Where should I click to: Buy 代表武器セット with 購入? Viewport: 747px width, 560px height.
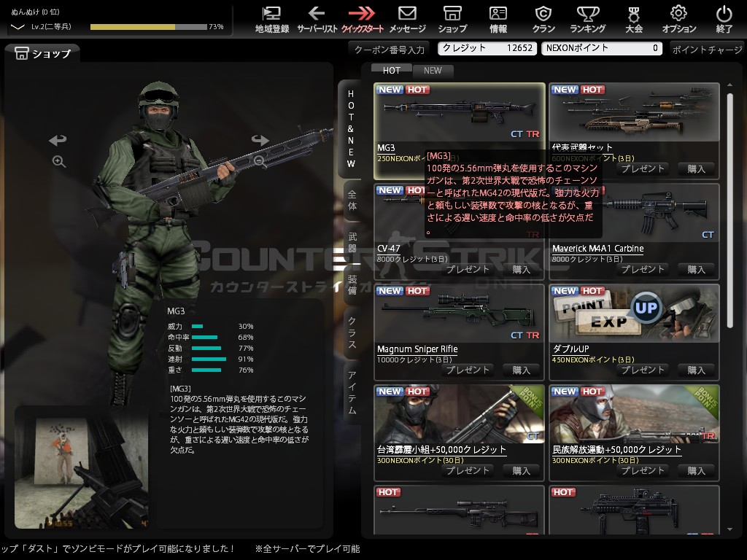696,168
